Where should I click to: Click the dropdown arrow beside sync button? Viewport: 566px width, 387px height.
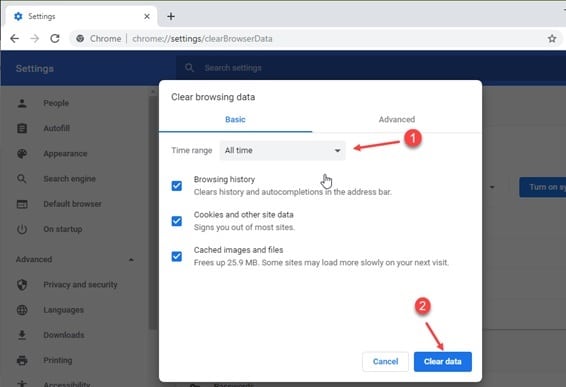[x=492, y=187]
